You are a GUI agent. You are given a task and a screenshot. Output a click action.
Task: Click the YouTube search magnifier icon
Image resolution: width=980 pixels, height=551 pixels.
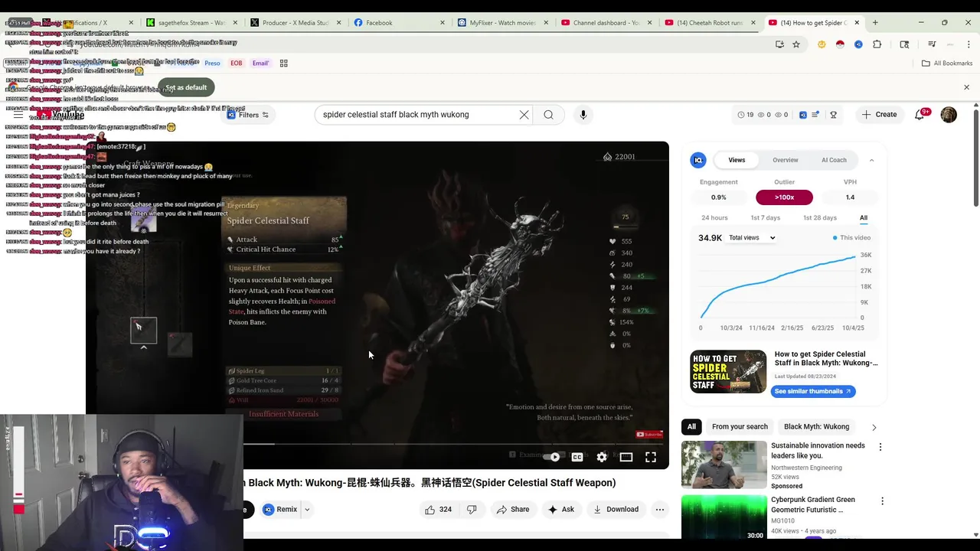point(548,115)
